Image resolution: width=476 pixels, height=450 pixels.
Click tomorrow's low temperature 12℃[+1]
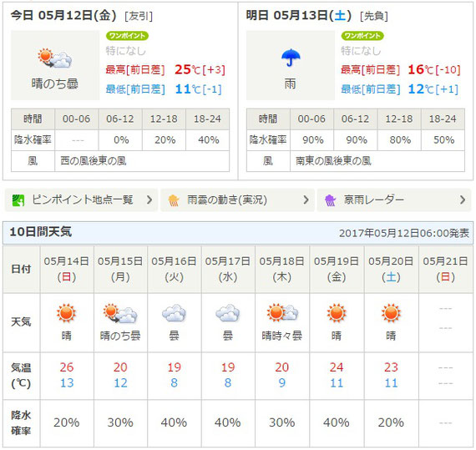[433, 89]
